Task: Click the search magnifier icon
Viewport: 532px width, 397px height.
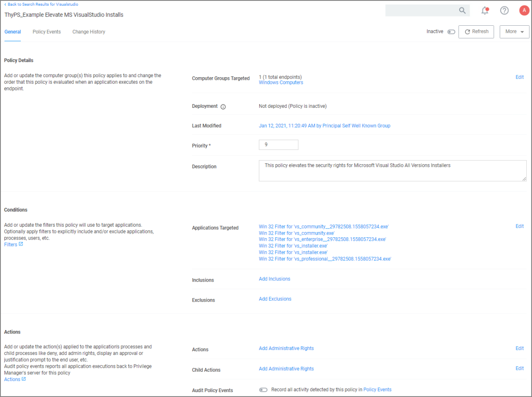Action: click(462, 11)
